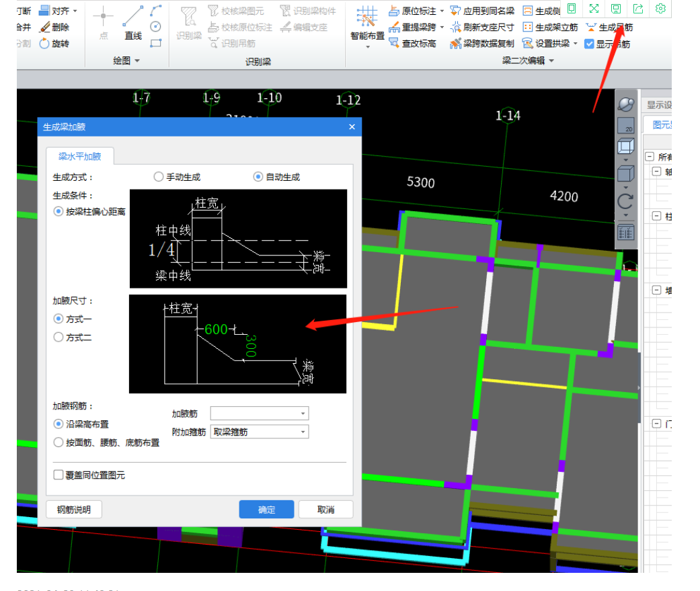The height and width of the screenshot is (591, 700).
Task: Click 识别吊筋 identify hanger bars
Action: pos(232,43)
